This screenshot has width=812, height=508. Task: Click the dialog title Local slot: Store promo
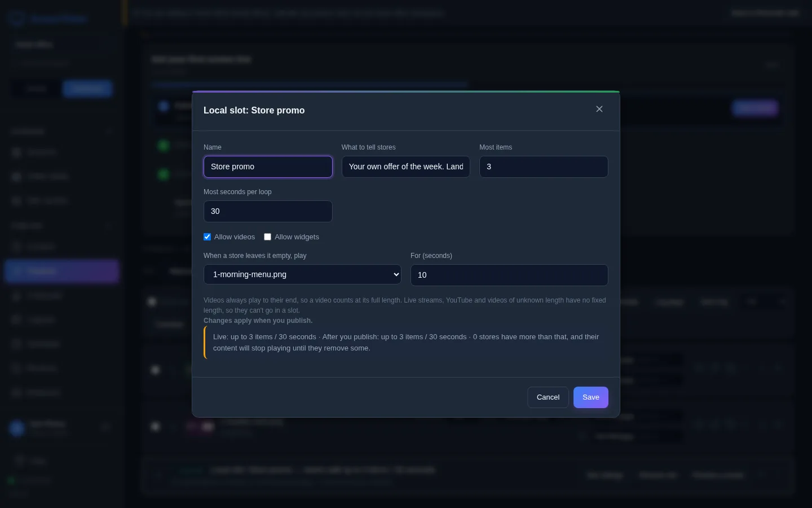(x=254, y=110)
